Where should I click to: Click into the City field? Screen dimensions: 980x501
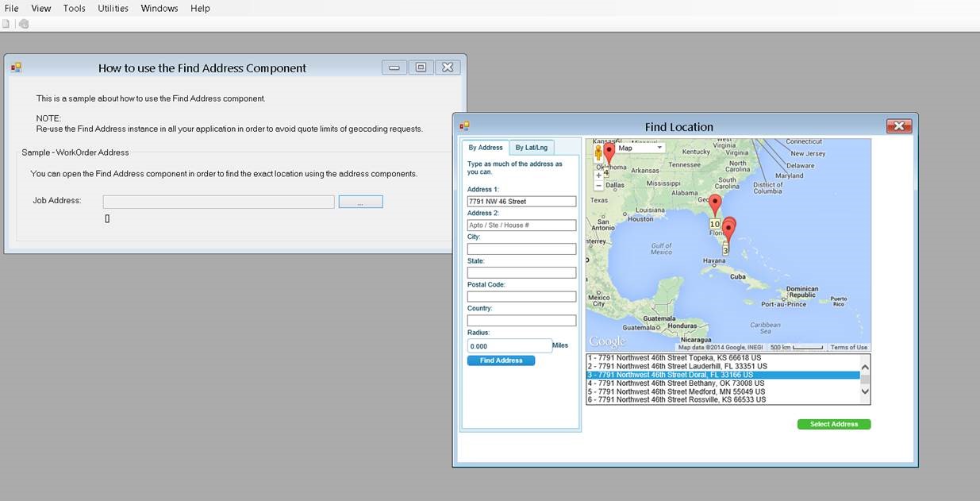[521, 249]
